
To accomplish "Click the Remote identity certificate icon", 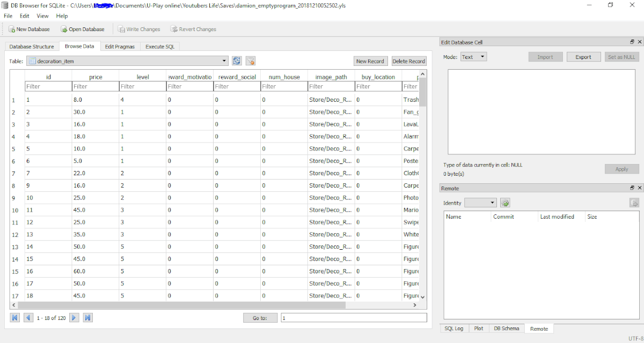I will (505, 203).
